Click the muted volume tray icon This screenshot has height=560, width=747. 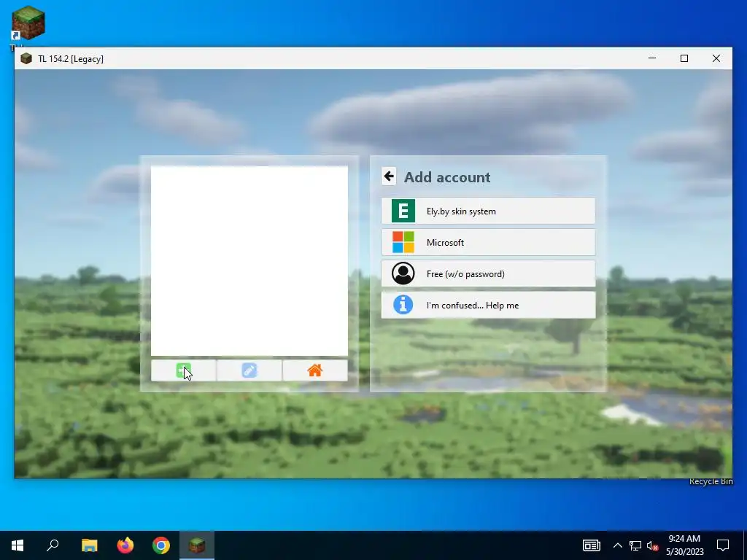[x=652, y=545]
